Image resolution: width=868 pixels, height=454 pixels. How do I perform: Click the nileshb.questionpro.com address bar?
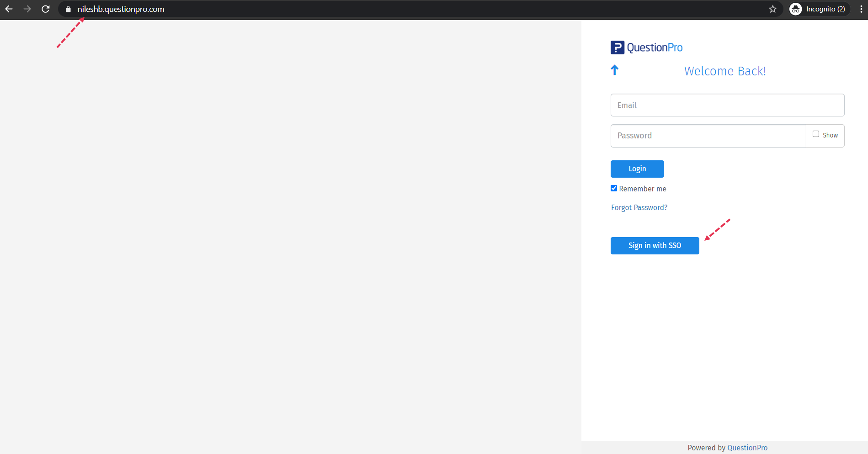pyautogui.click(x=121, y=9)
